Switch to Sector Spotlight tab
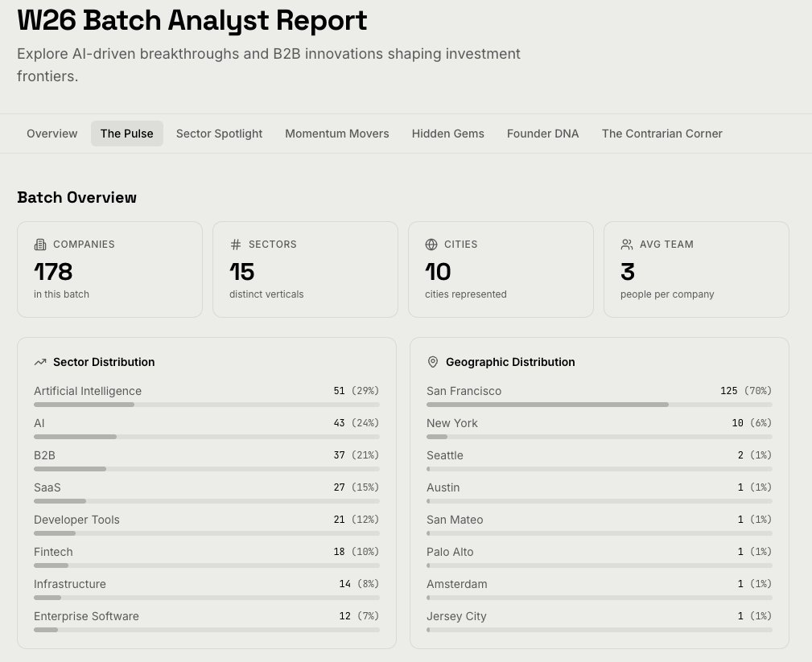This screenshot has width=812, height=662. click(x=219, y=134)
